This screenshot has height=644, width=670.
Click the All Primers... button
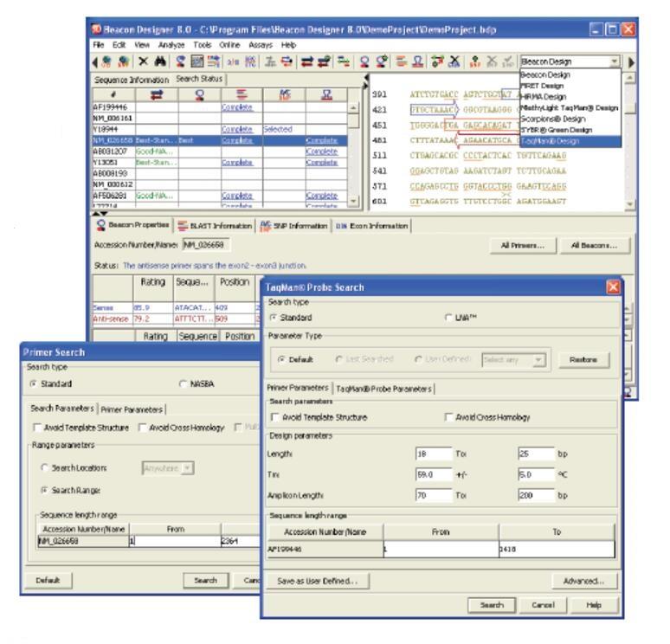tap(523, 245)
